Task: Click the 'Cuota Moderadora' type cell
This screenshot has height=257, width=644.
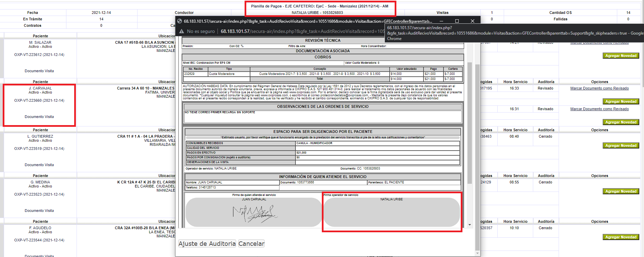Action: click(229, 74)
